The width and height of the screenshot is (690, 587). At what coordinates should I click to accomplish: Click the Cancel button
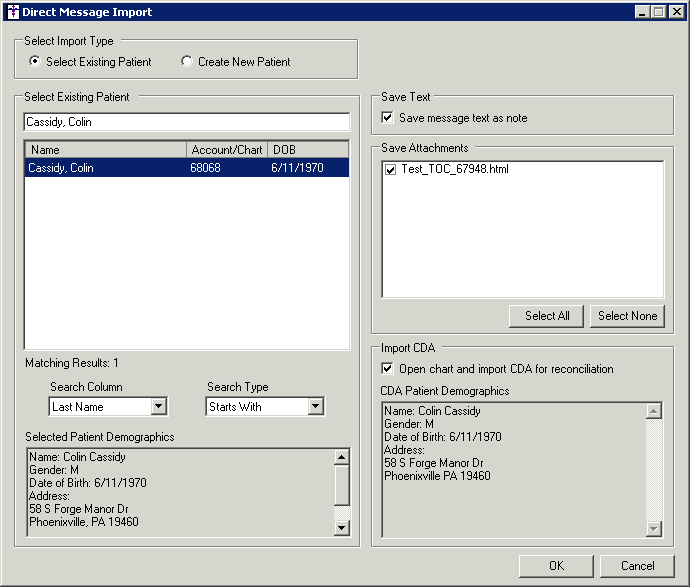[x=637, y=566]
